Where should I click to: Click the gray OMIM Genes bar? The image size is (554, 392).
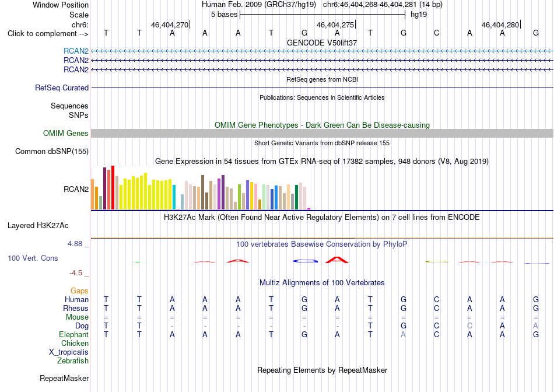coord(322,133)
